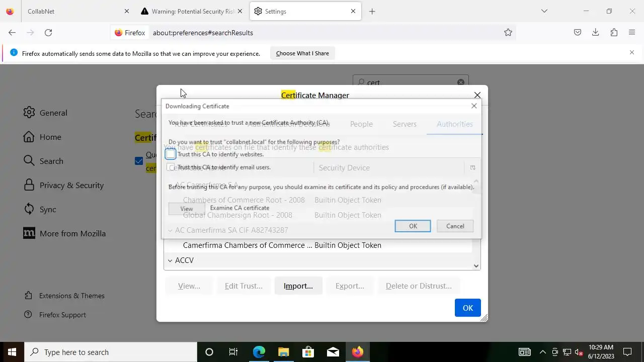Open column picker icon in certificate list
Screen dimensions: 644x362
coord(472,167)
